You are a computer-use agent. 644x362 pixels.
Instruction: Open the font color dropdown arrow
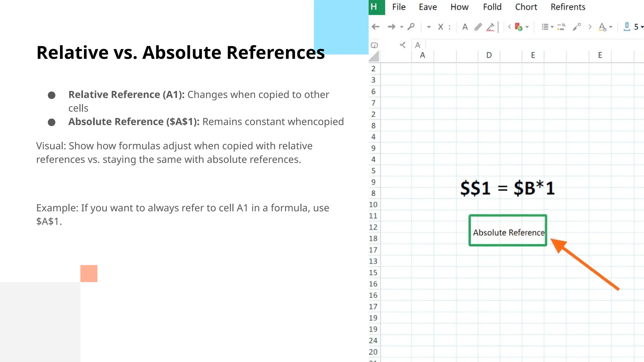click(611, 27)
